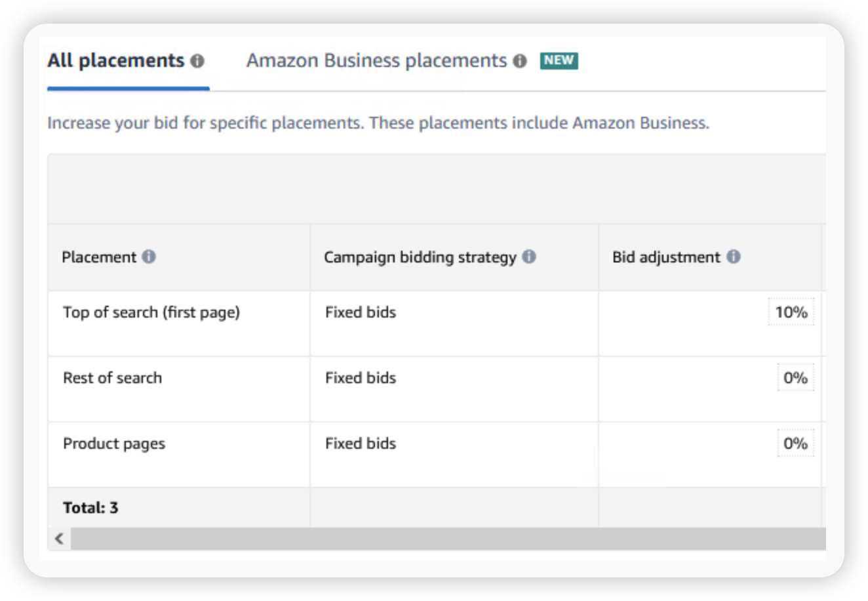Click info icon next to Bid adjustment
Image resolution: width=868 pixels, height=601 pixels.
click(734, 257)
